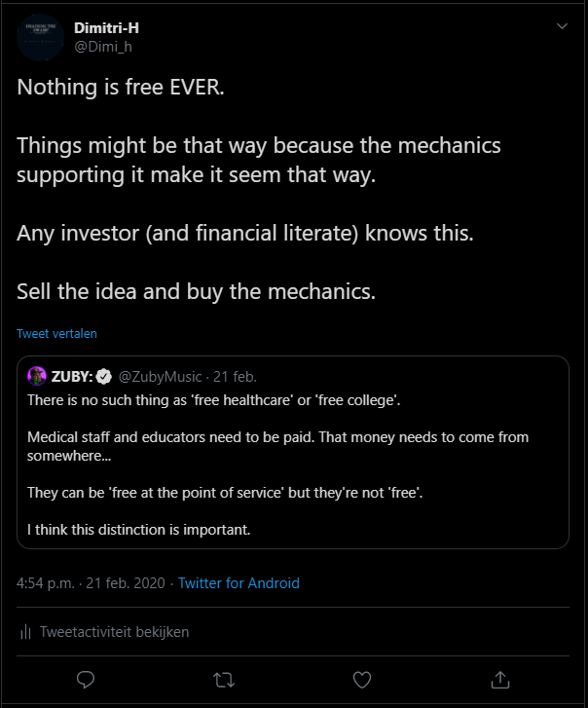
Task: Click the 21 feb. date on quoted tweet
Action: coord(235,377)
